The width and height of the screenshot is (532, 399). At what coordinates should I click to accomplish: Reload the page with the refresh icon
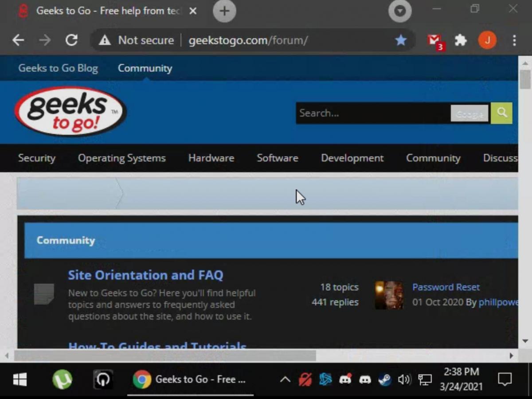[x=71, y=40]
